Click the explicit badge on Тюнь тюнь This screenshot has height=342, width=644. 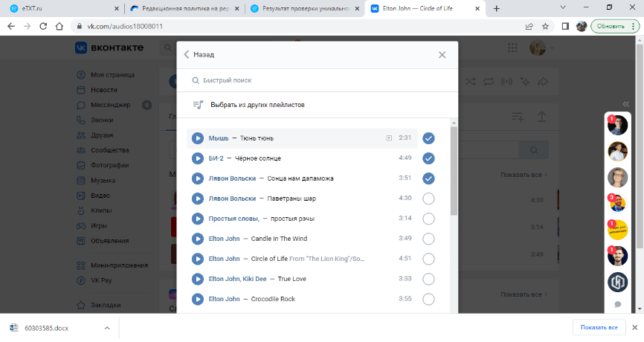point(388,138)
